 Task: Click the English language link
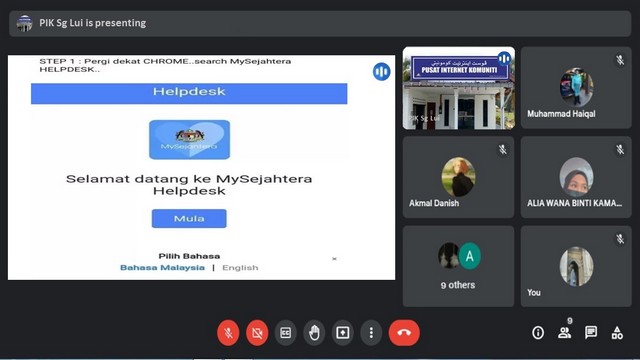coord(240,268)
